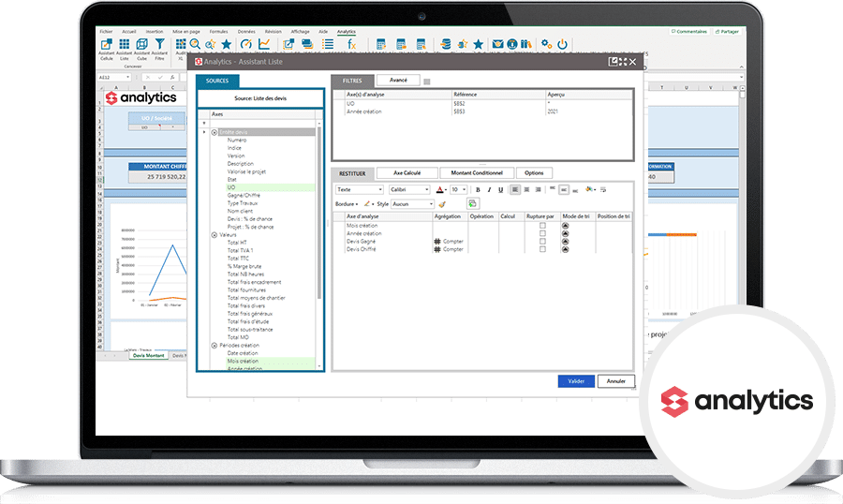
Task: Collapse the Entête devis tree node
Action: 214,132
